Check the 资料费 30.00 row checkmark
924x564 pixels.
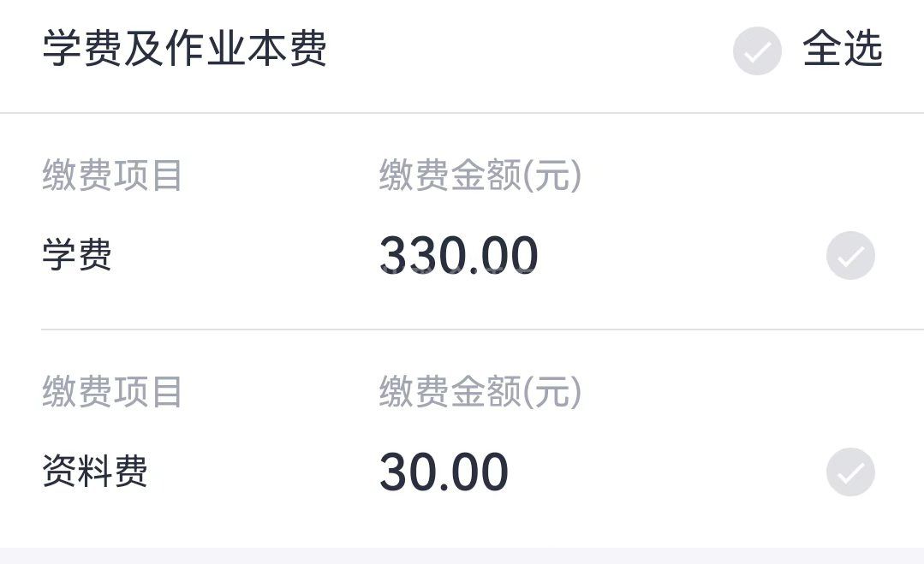click(x=850, y=472)
